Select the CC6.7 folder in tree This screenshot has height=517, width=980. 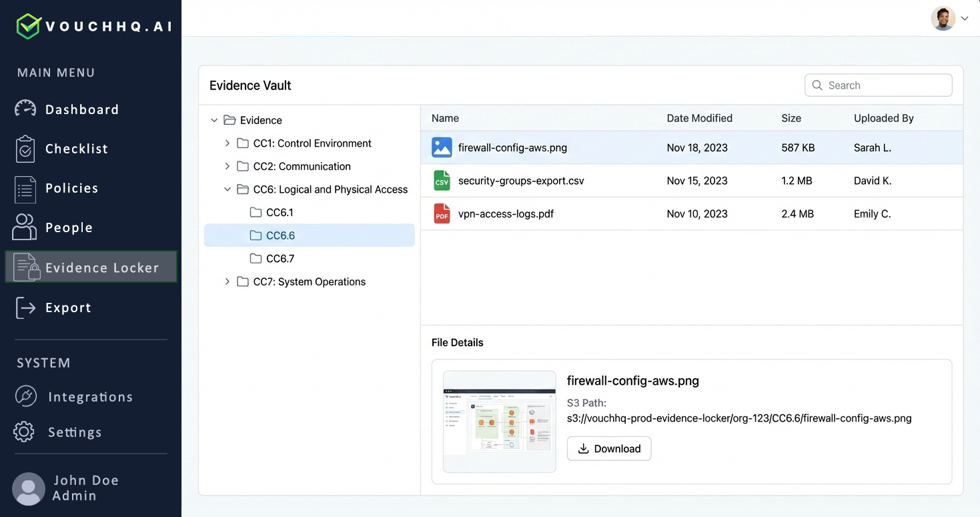[x=280, y=259]
